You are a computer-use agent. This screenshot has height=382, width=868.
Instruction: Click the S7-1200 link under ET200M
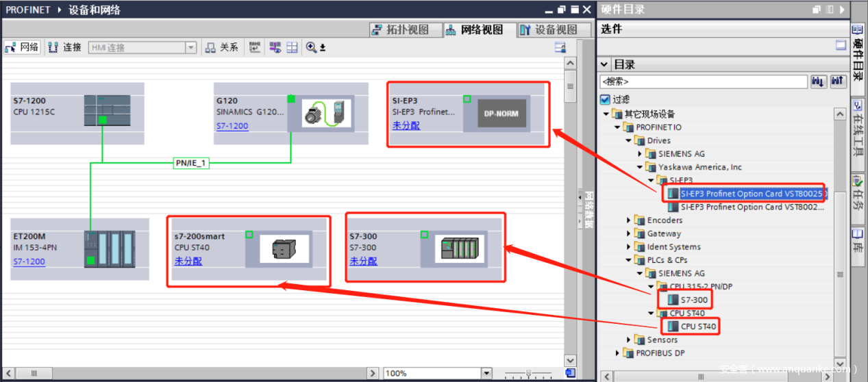click(29, 262)
